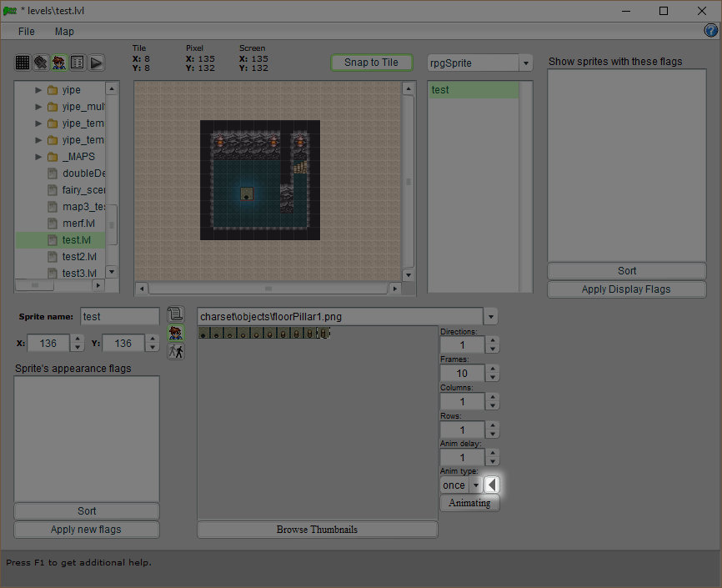Screen dimensions: 722x588
Task: Select the sprite editing mode icon
Action: (59, 63)
